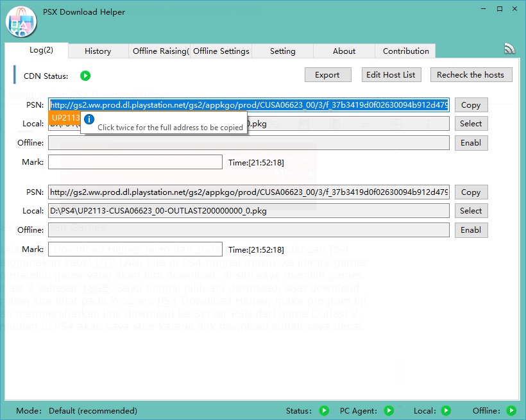
Task: Click the orange UP2113 tag
Action: pyautogui.click(x=65, y=118)
